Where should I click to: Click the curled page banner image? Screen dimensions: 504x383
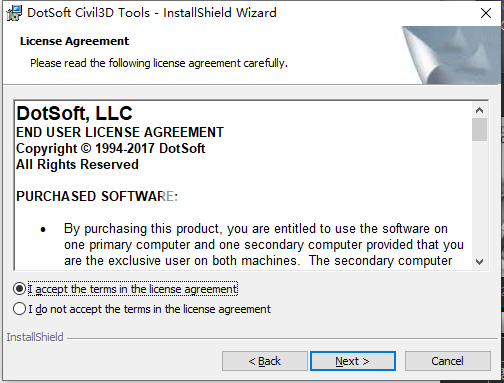[451, 55]
